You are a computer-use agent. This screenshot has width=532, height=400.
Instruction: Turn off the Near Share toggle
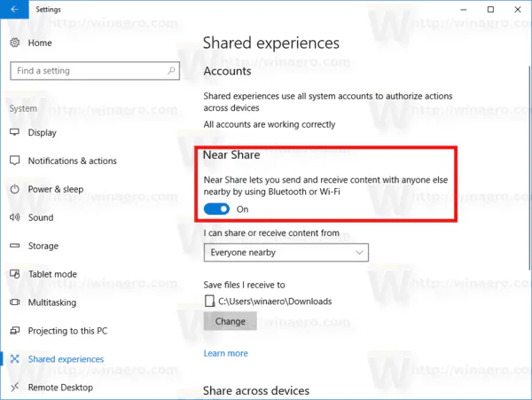216,209
